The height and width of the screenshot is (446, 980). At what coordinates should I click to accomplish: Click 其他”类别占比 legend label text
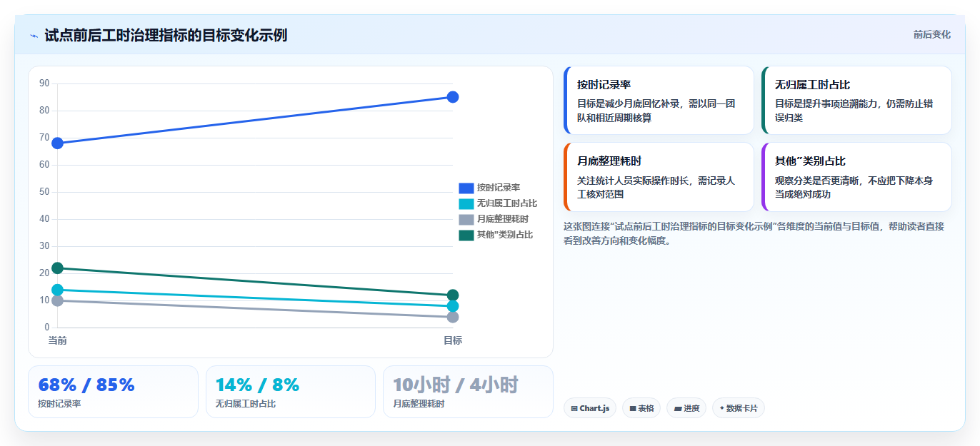(505, 235)
